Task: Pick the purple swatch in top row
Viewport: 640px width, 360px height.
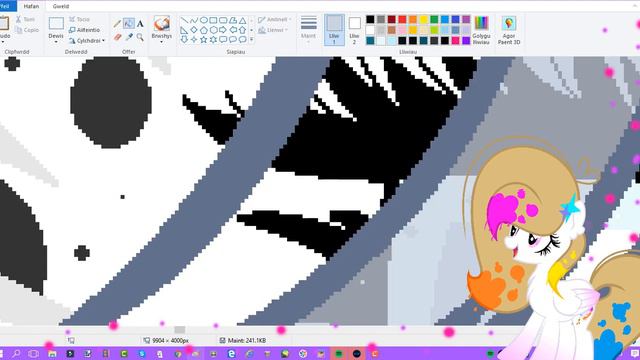Action: pyautogui.click(x=466, y=19)
